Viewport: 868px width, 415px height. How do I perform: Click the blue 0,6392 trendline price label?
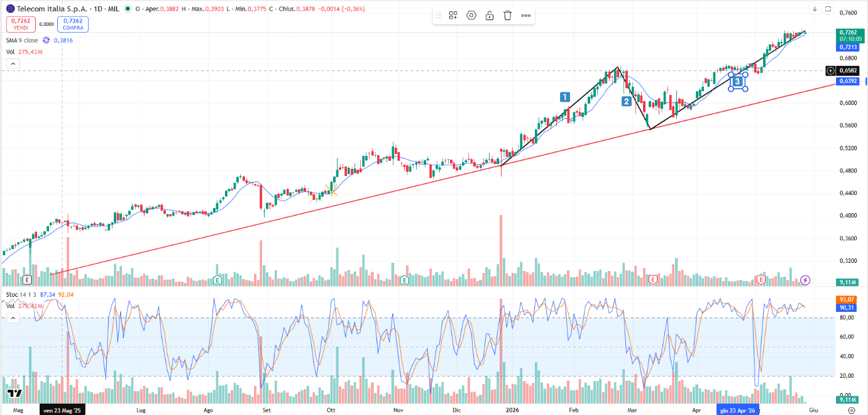pyautogui.click(x=847, y=81)
